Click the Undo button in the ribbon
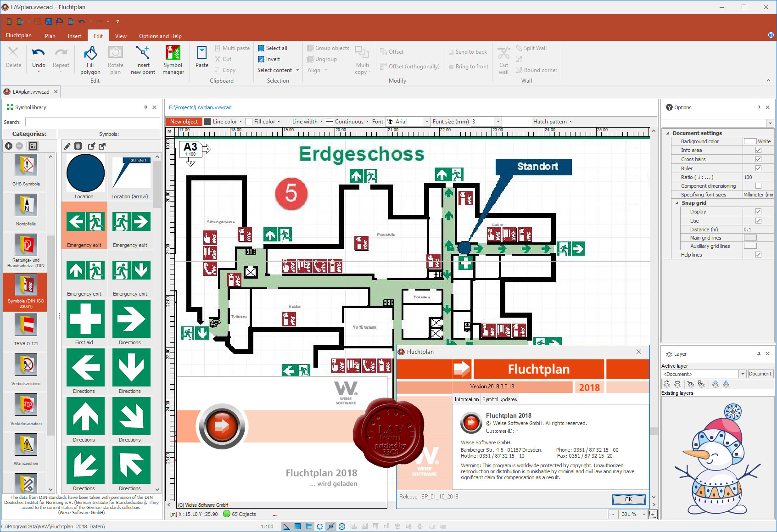777x532 pixels. 39,59
